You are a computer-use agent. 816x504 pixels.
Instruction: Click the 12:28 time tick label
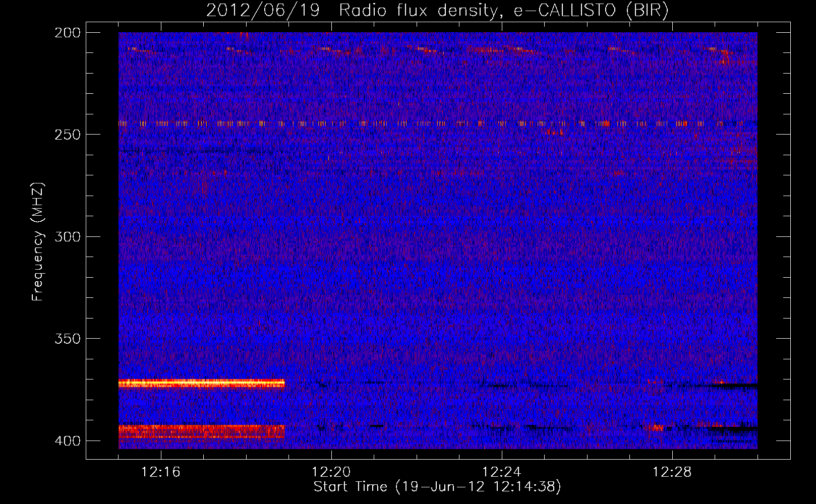click(x=672, y=472)
